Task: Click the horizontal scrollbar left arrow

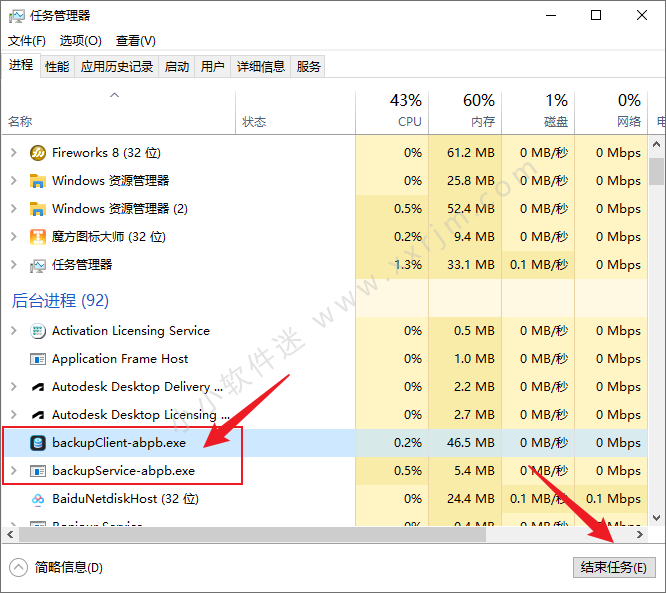Action: pos(10,534)
